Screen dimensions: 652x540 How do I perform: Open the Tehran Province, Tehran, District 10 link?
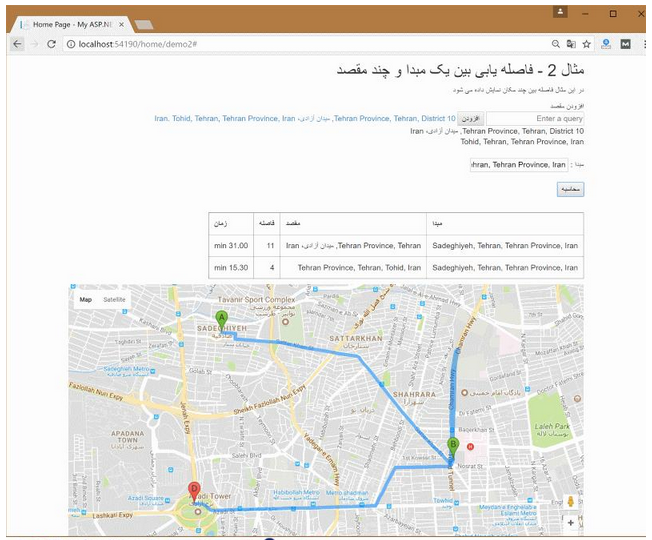(395, 118)
